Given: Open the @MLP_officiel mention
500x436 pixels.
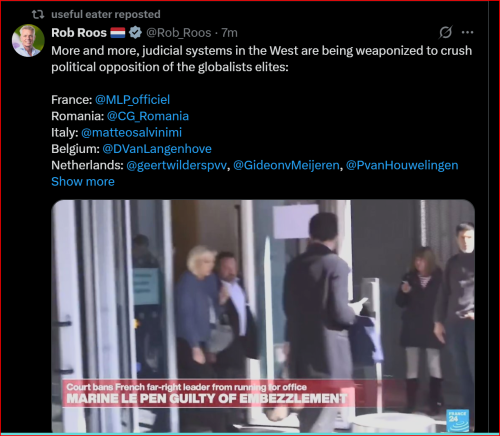Looking at the screenshot, I should (x=132, y=100).
